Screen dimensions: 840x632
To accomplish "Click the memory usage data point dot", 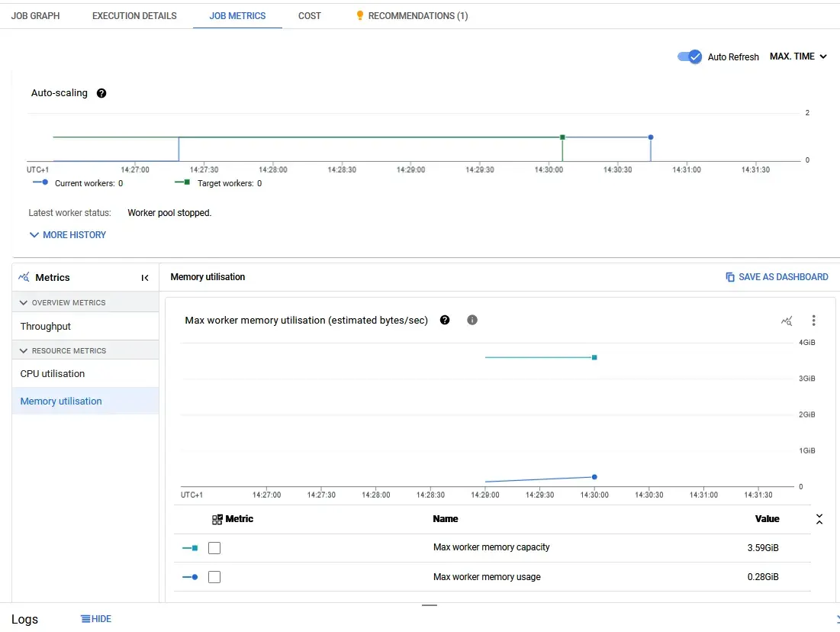I will (594, 476).
